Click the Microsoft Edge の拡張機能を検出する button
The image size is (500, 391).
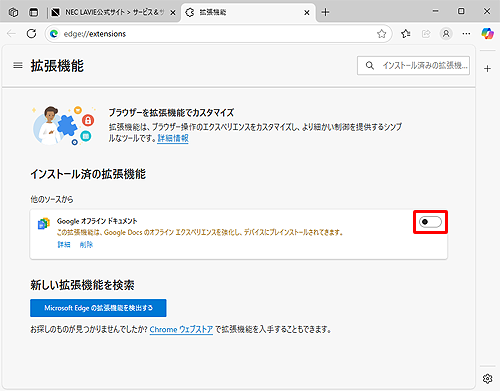coord(98,308)
